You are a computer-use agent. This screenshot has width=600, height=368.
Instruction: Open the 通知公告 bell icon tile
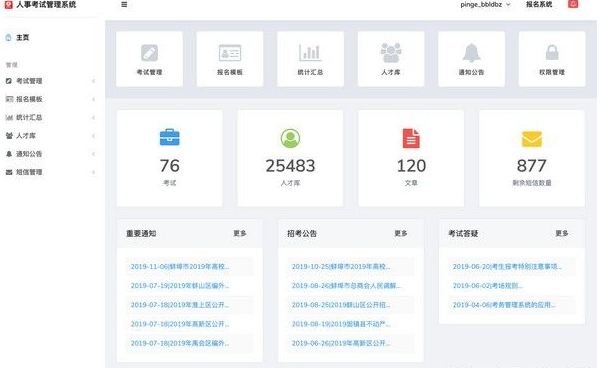(471, 59)
